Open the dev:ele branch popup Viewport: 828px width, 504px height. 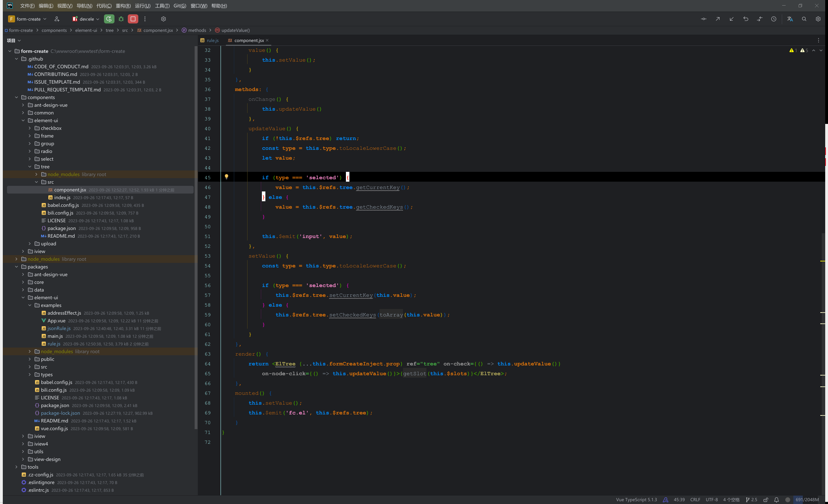85,19
